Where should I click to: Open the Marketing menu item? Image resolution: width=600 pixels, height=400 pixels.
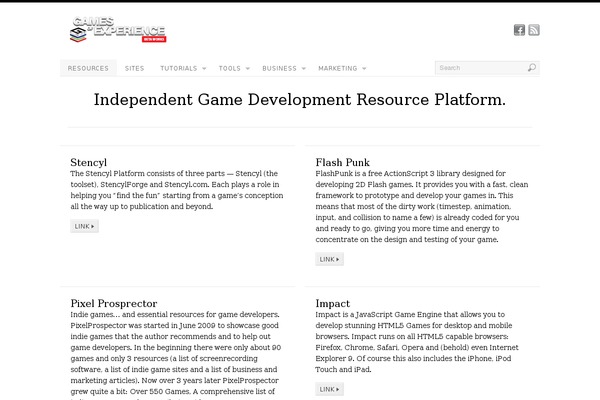click(338, 68)
